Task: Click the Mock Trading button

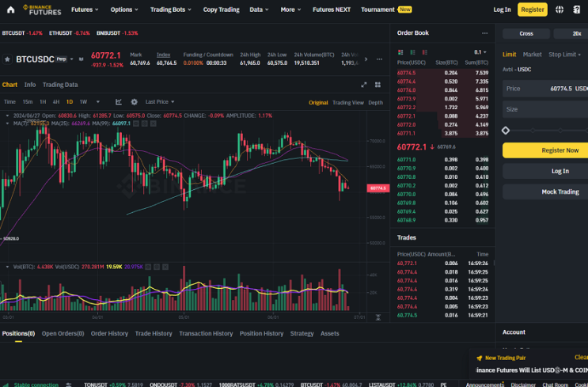Action: click(x=545, y=192)
